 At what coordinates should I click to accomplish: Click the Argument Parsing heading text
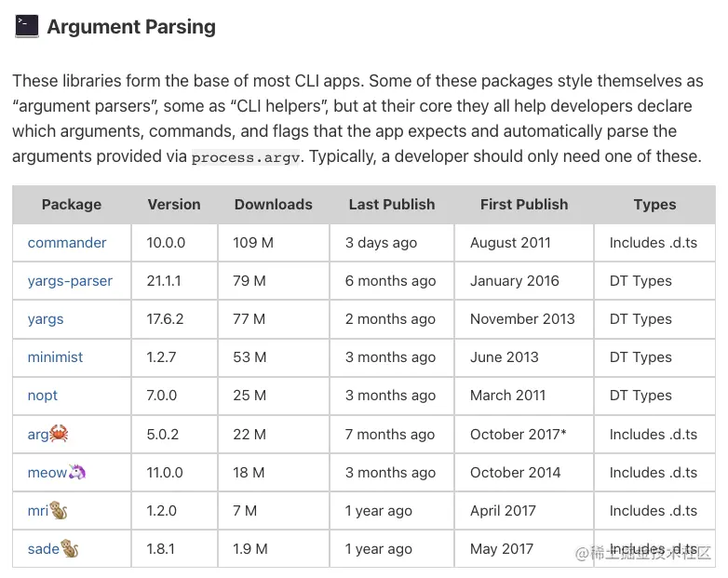(x=131, y=26)
